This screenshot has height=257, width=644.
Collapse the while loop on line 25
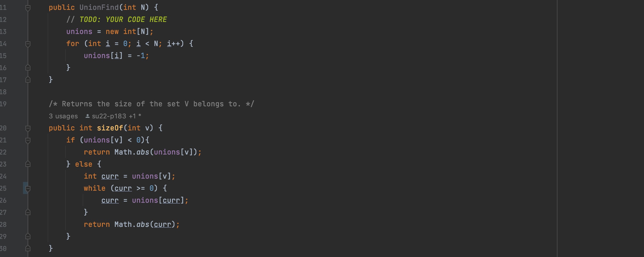click(x=28, y=189)
